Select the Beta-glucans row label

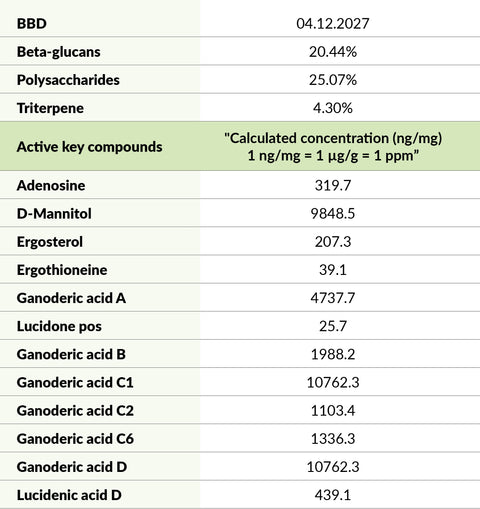(59, 52)
